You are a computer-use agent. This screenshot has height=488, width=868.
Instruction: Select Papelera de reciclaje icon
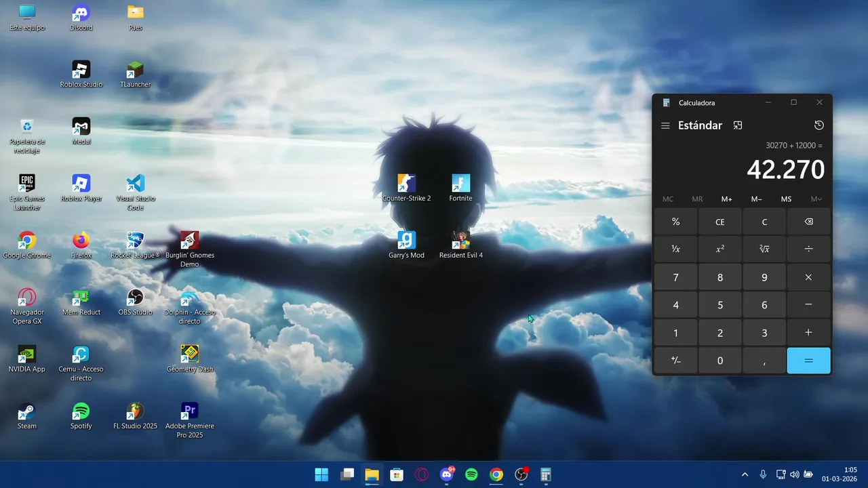click(27, 136)
